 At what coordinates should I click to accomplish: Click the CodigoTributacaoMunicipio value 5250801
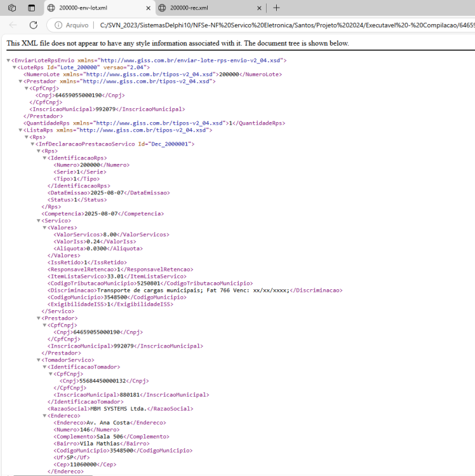(x=148, y=284)
